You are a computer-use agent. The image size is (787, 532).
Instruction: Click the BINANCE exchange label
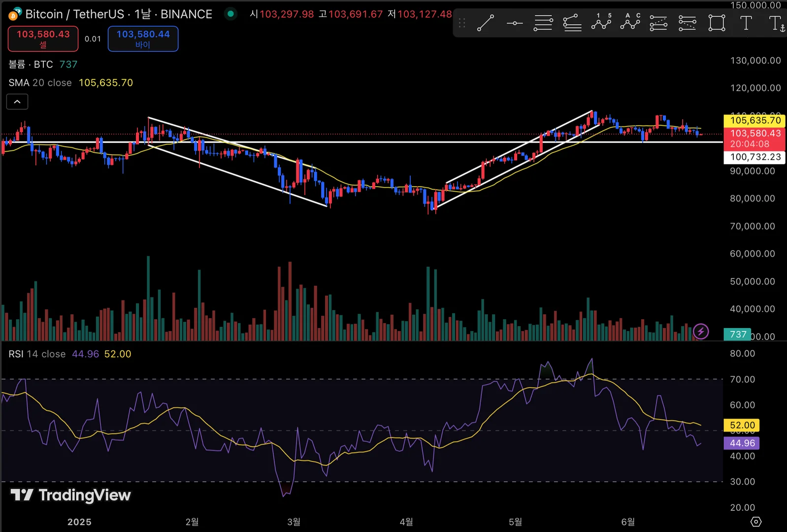(x=186, y=14)
